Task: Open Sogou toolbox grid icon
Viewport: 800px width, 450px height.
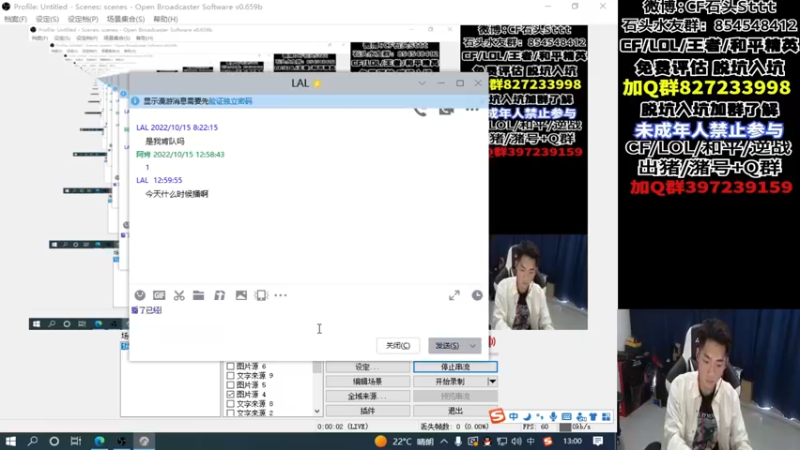Action: [x=606, y=417]
